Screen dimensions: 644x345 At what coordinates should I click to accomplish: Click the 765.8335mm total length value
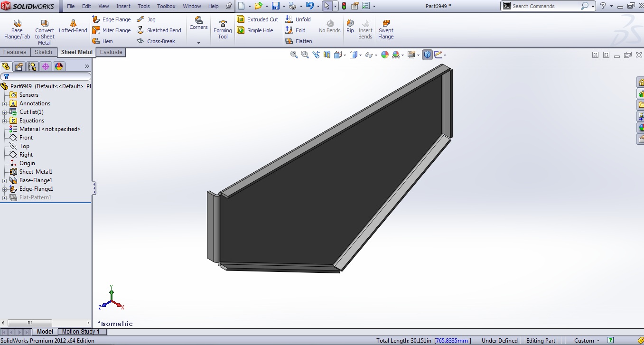coord(451,340)
